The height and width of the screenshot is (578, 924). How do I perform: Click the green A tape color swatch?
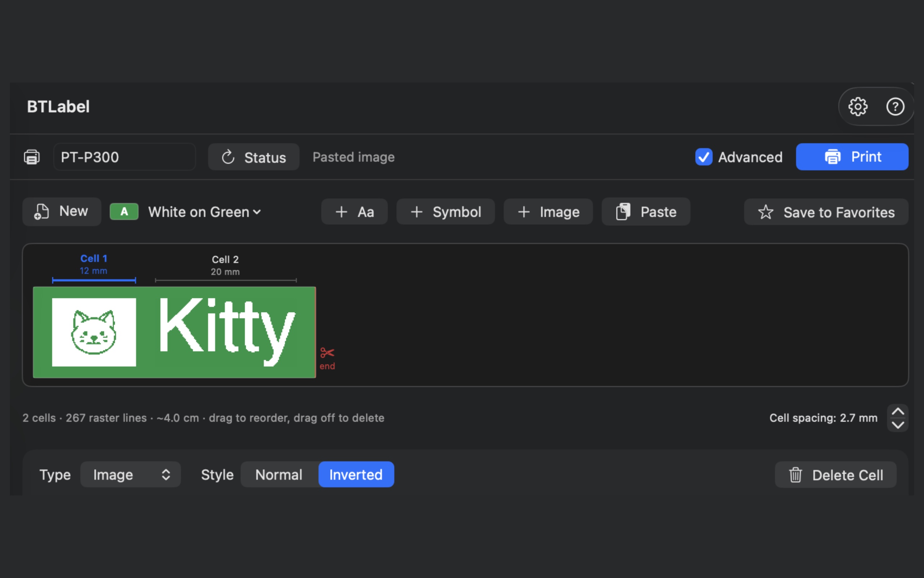coord(124,212)
